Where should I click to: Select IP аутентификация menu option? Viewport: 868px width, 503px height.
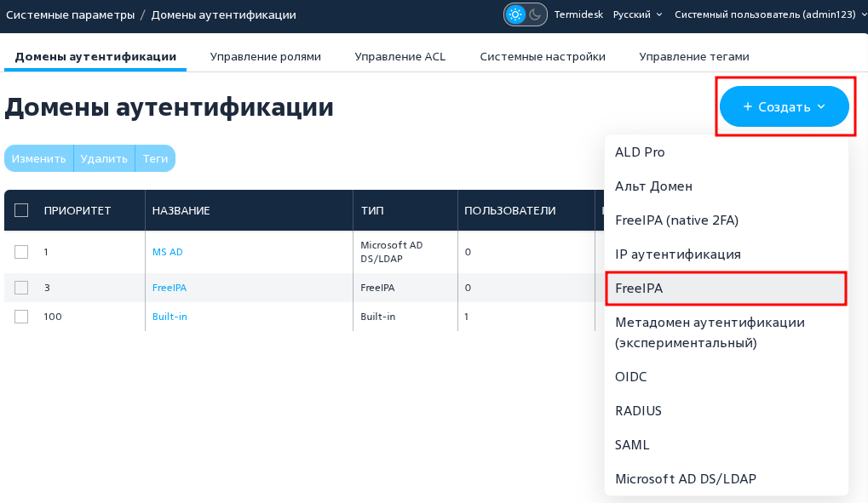click(x=727, y=254)
